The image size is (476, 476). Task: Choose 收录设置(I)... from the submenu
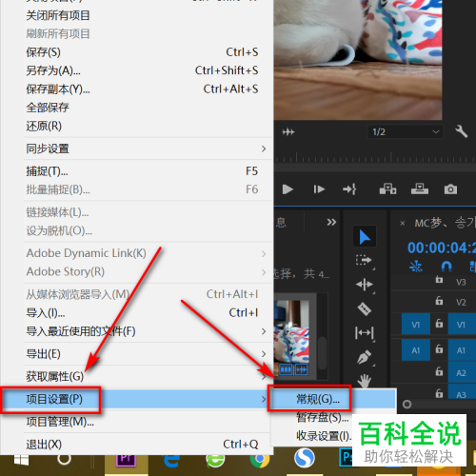click(x=324, y=436)
